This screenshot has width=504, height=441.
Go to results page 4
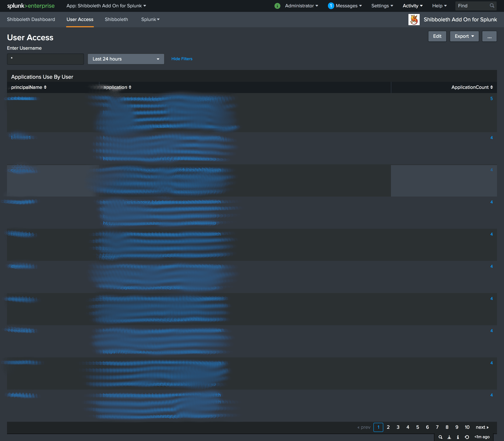(408, 427)
